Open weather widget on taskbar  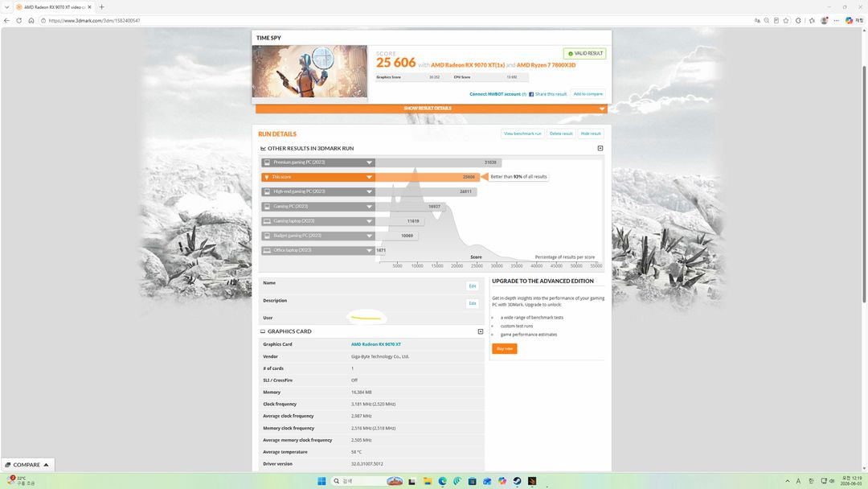click(20, 481)
